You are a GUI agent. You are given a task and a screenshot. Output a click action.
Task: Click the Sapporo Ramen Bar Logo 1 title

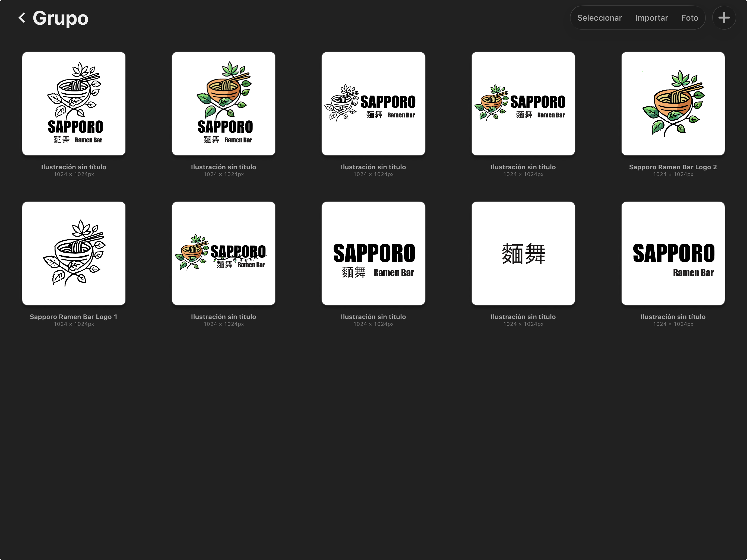click(74, 317)
